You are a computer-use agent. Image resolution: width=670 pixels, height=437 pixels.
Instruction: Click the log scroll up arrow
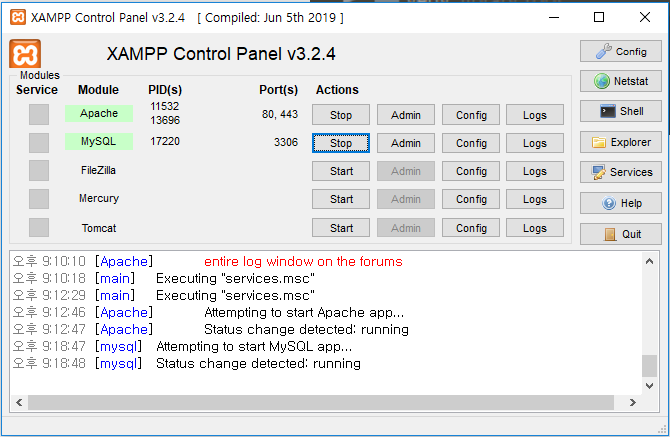(649, 261)
